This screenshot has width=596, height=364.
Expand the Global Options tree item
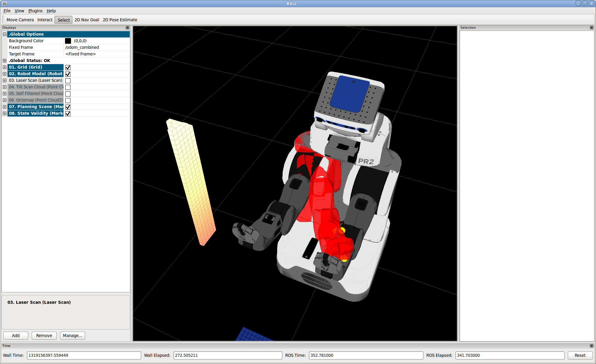(5, 34)
